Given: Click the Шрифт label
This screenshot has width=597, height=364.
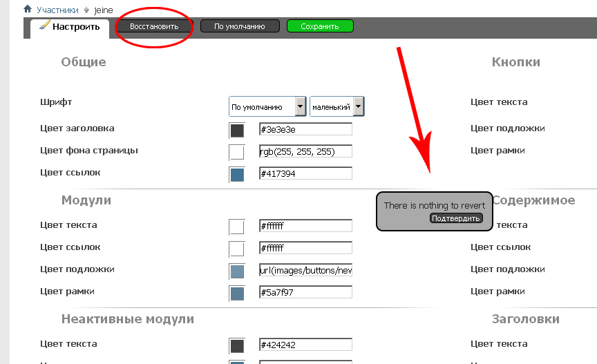Looking at the screenshot, I should [x=56, y=102].
